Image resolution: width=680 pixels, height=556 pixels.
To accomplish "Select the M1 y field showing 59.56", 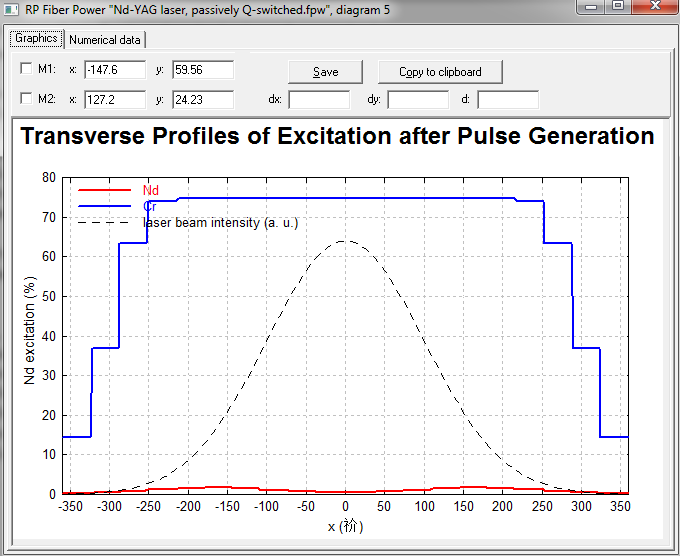I will (x=203, y=70).
